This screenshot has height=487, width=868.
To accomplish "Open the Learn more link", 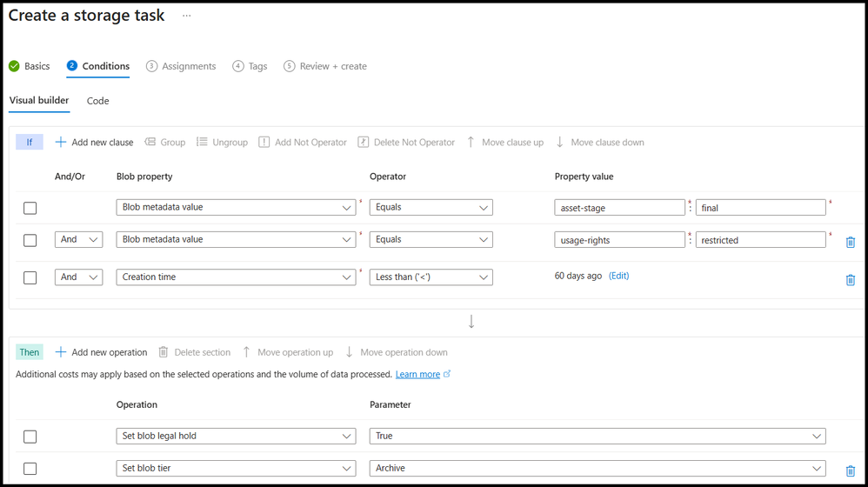I will [417, 374].
